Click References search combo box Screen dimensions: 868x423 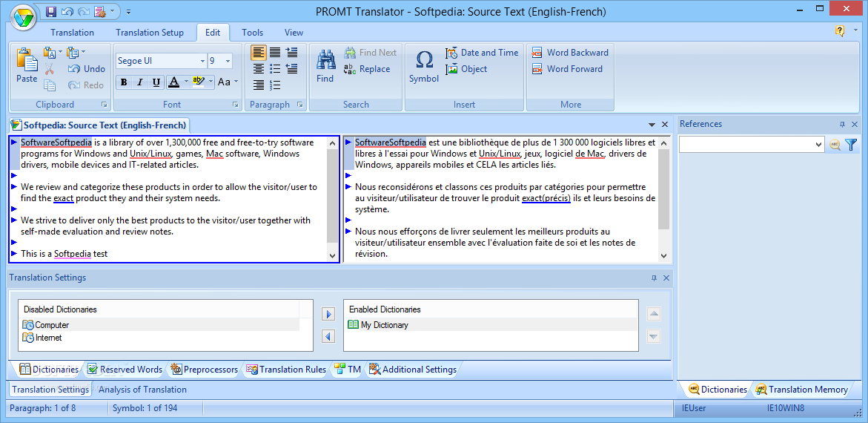click(x=752, y=144)
